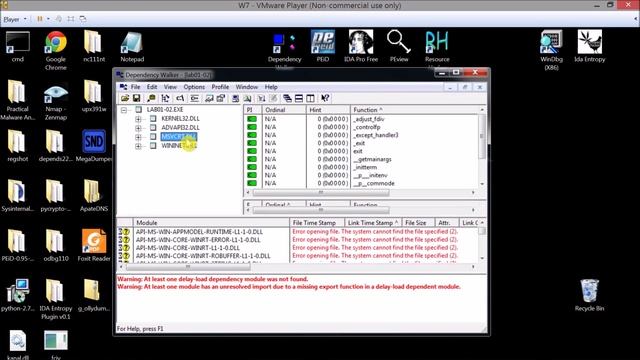
Task: Select the Nmap - Zenmap desktop icon
Action: [56, 102]
